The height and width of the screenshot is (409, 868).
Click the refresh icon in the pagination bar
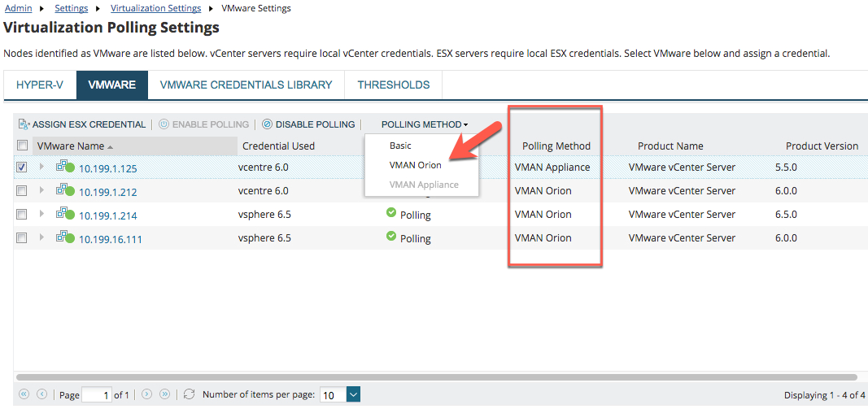tap(190, 394)
